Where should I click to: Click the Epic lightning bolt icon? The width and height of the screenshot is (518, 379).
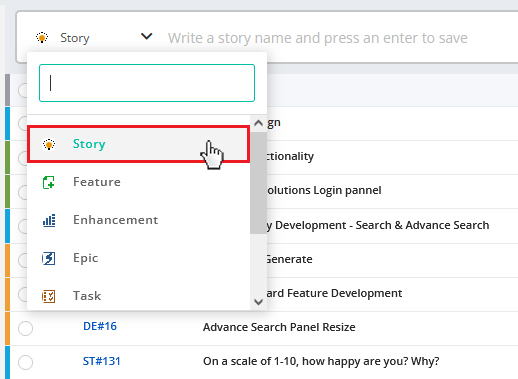point(49,258)
